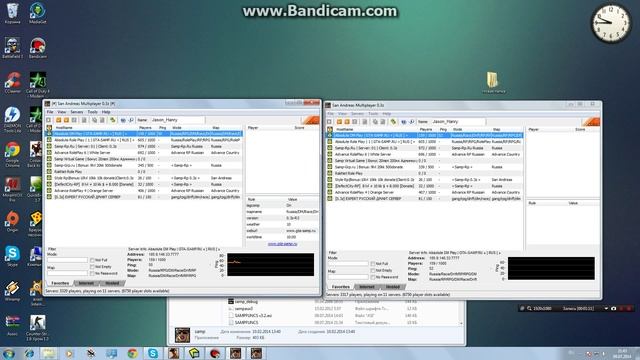The image size is (640, 360).
Task: Click first orange add-server icon in left SA-MP toolbar
Action: [x=58, y=120]
